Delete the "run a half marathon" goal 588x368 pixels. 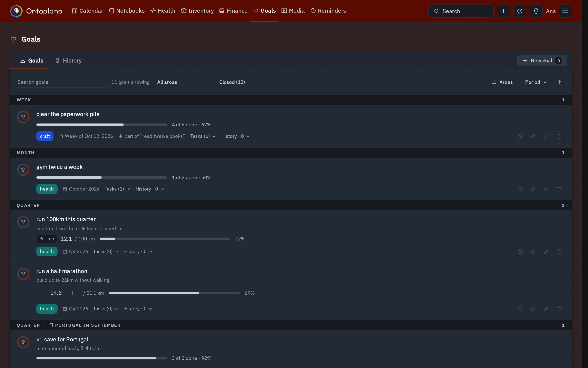[x=559, y=309]
